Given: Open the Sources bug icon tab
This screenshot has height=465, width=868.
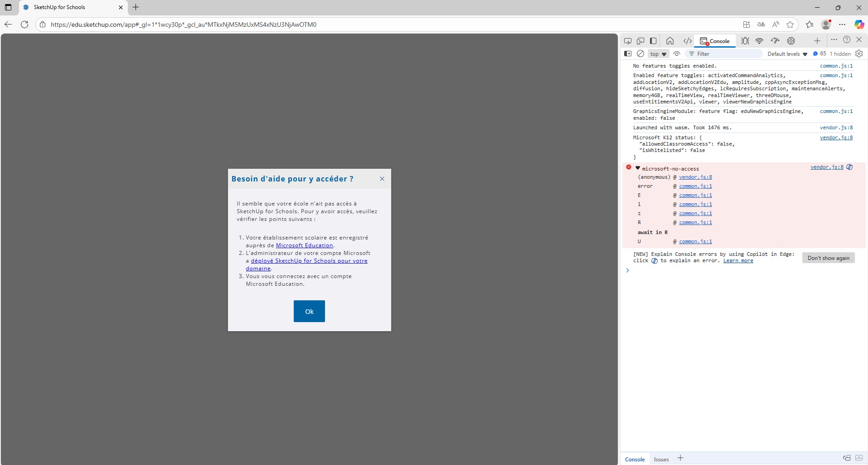Looking at the screenshot, I should pos(745,41).
